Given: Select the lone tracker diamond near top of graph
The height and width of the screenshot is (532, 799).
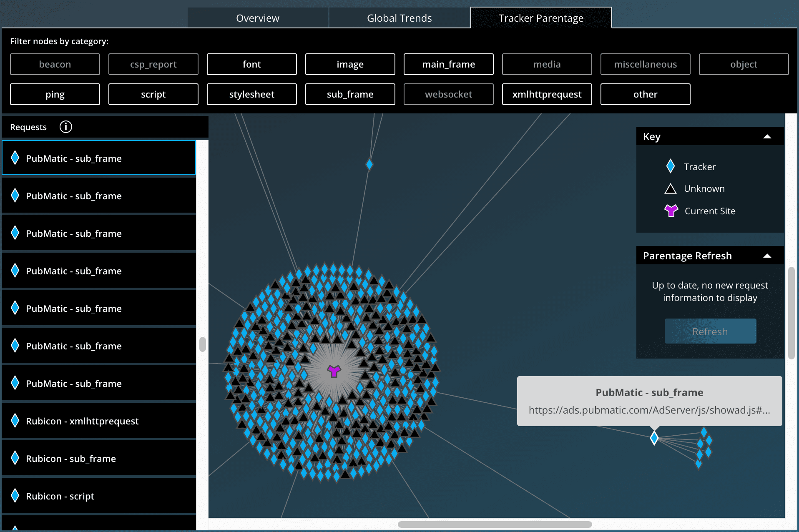Looking at the screenshot, I should click(369, 165).
